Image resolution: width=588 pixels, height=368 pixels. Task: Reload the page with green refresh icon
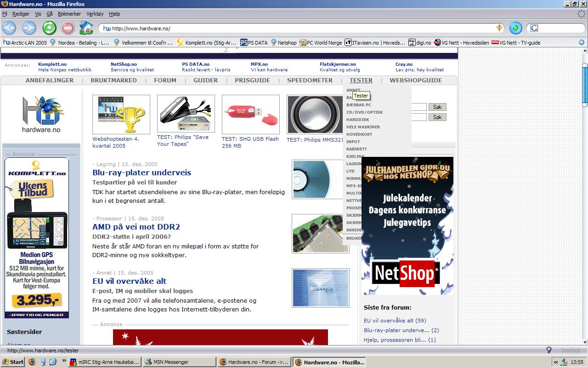(49, 28)
